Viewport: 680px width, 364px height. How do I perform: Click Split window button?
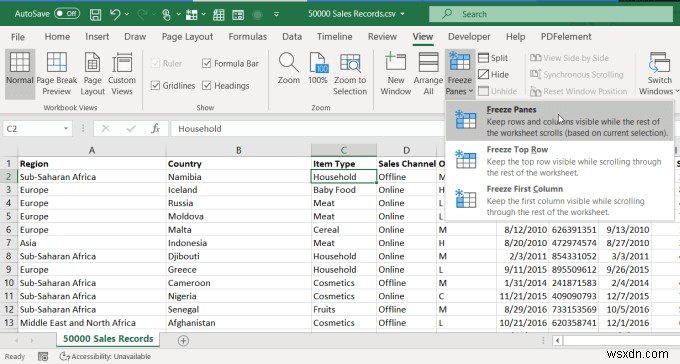(x=493, y=58)
